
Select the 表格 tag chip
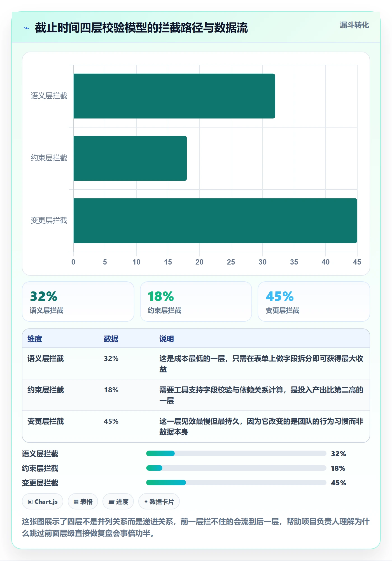tap(83, 502)
